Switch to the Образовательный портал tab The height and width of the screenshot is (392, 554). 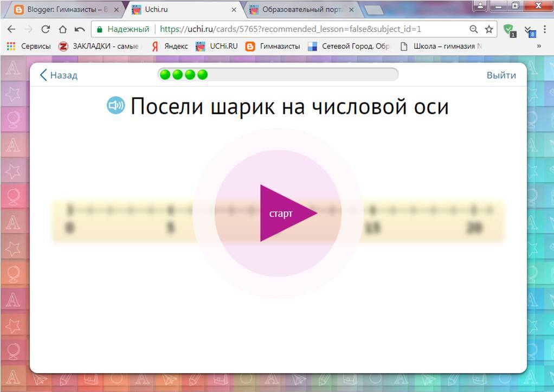[298, 9]
